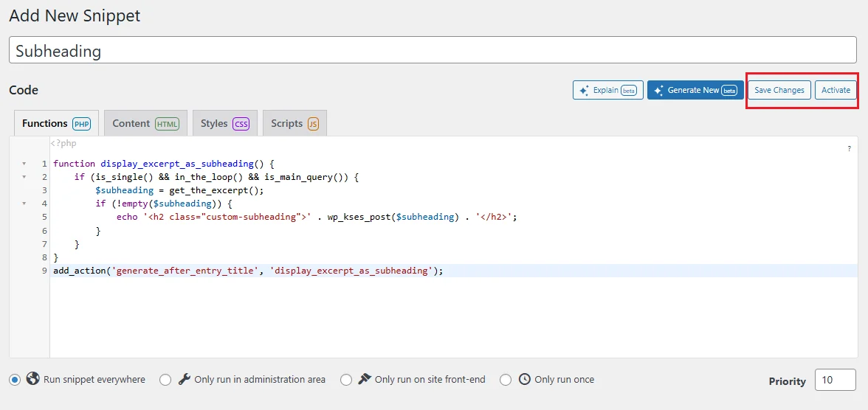Collapse code fold at line 2
Image resolution: width=868 pixels, height=410 pixels.
(x=24, y=177)
